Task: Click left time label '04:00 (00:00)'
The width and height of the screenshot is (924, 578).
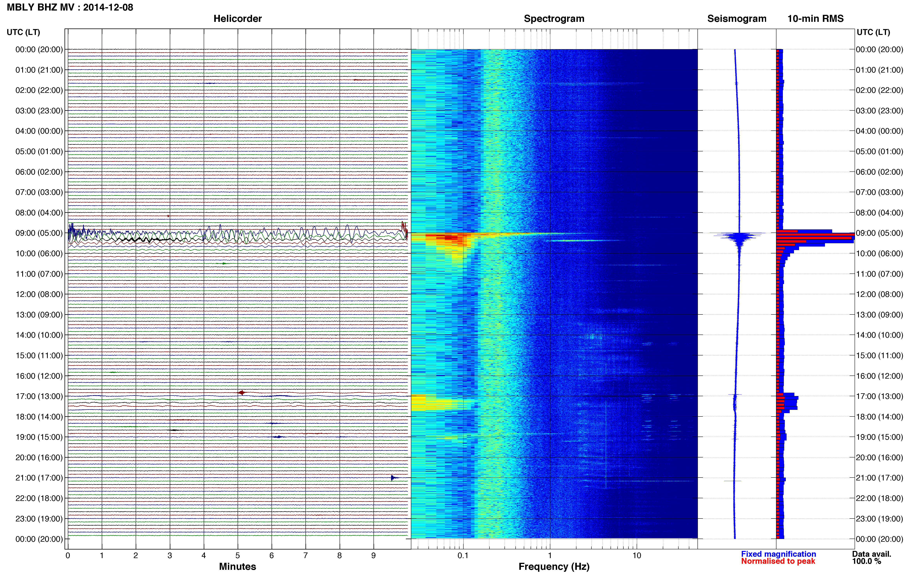Action: 39,131
